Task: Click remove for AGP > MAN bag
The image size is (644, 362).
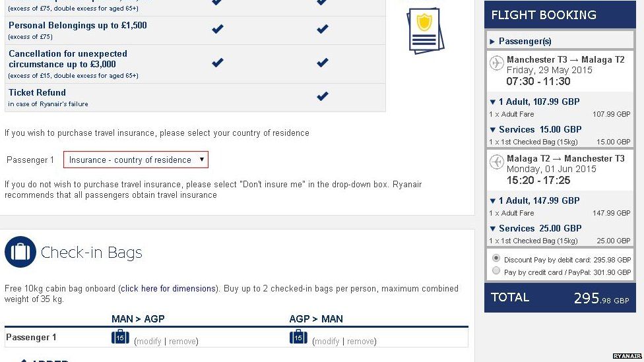Action: (x=361, y=342)
